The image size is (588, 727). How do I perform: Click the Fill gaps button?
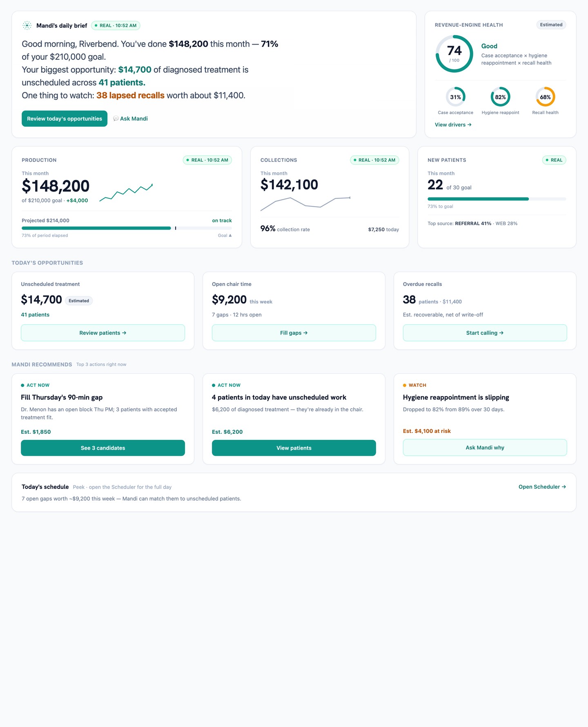pos(294,333)
